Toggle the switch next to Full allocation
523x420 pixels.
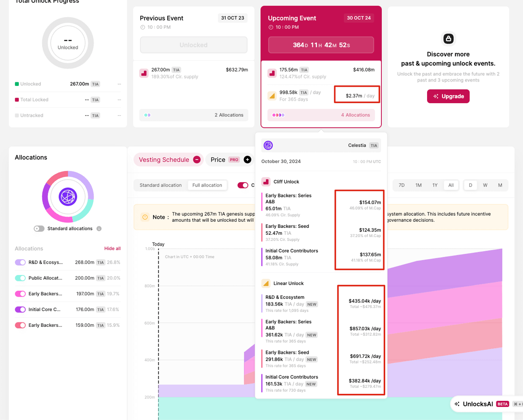click(243, 185)
